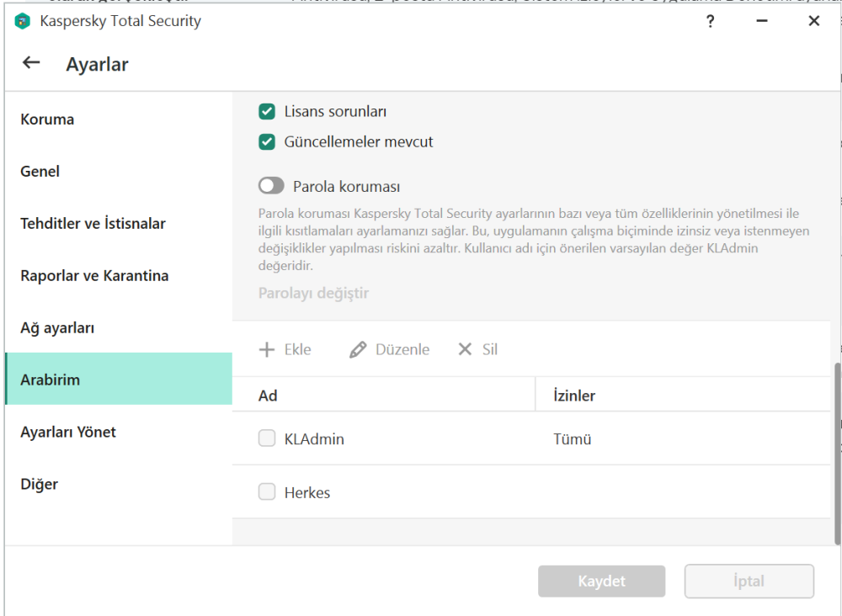Click the back arrow to leave Ayarlar
Viewport: 842px width, 616px height.
click(30, 62)
